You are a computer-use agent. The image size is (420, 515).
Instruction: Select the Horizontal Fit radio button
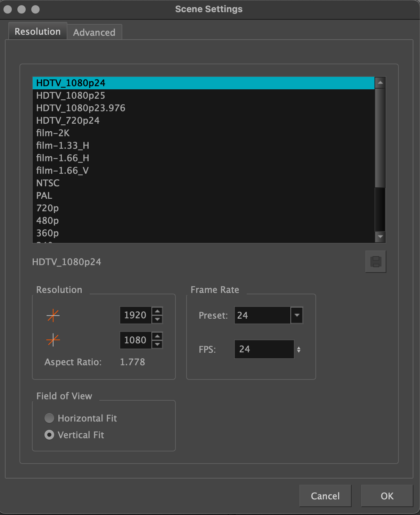pyautogui.click(x=49, y=418)
